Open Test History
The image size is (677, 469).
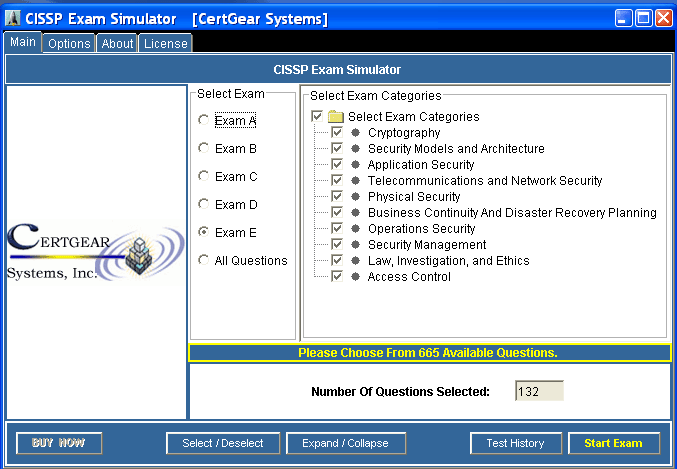point(516,443)
